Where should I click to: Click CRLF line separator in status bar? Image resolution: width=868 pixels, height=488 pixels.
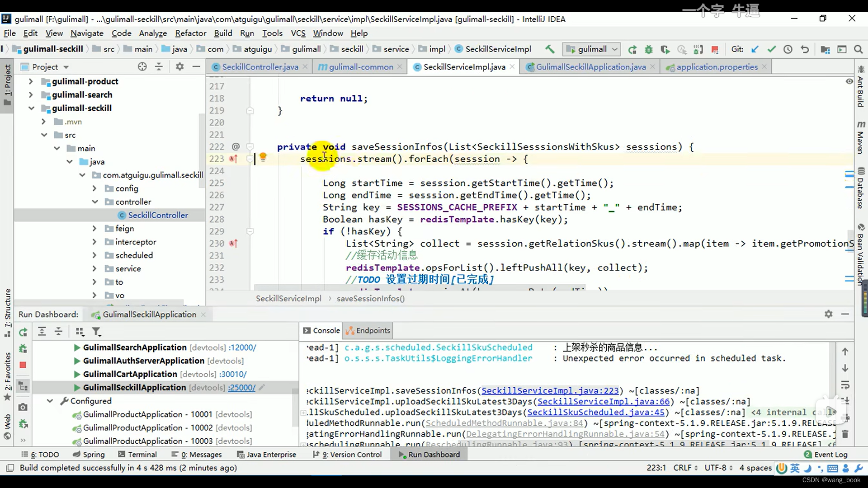(685, 468)
